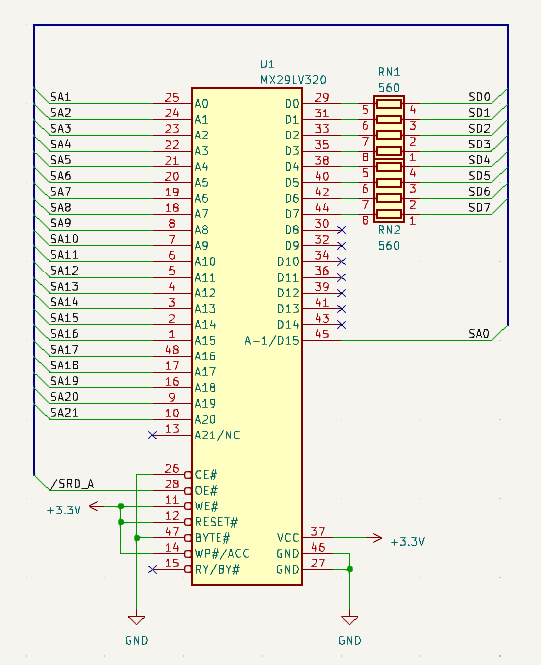Viewport: 541px width, 665px height.
Task: Click the +3.3V text next to VCC arrow
Action: [x=407, y=542]
